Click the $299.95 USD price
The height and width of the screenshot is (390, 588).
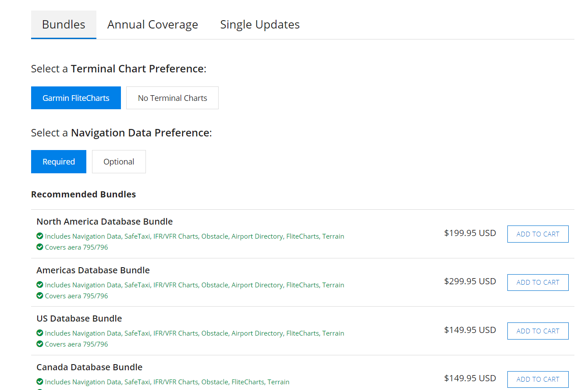(470, 281)
